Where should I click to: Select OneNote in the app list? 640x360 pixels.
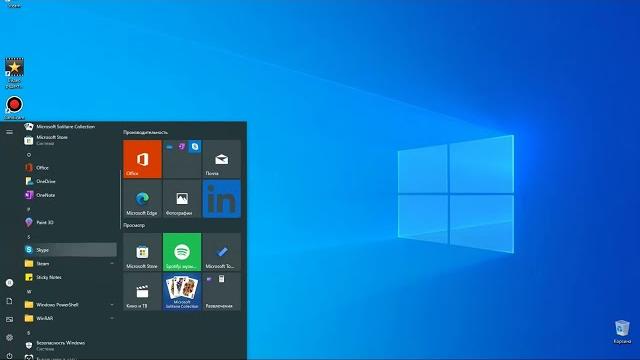70,195
